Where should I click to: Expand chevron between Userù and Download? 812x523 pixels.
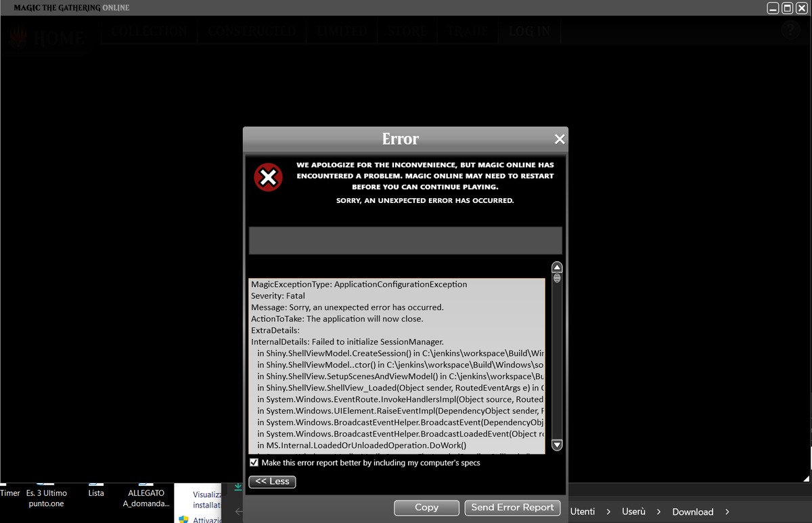click(x=658, y=511)
